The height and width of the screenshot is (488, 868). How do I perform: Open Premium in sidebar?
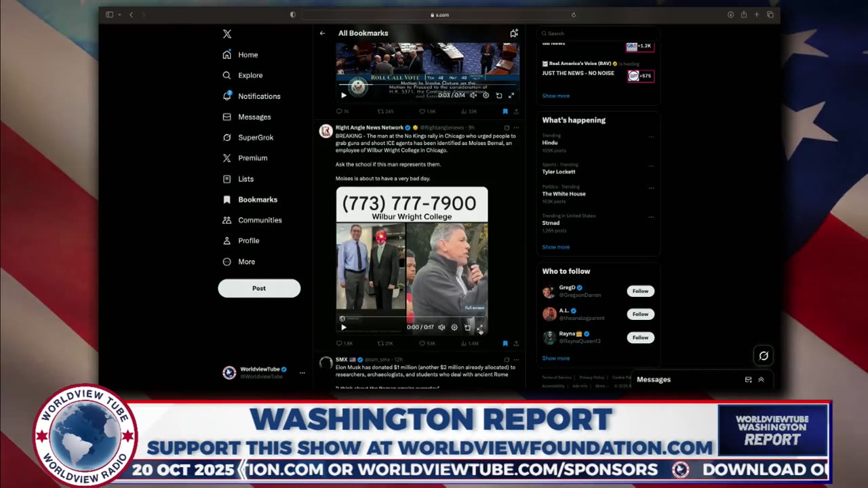pos(245,158)
